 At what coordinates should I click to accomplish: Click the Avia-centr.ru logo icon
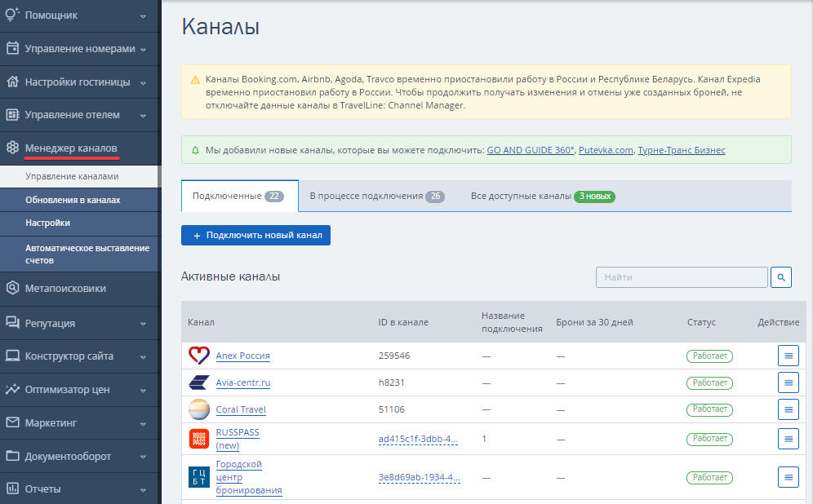pyautogui.click(x=199, y=382)
